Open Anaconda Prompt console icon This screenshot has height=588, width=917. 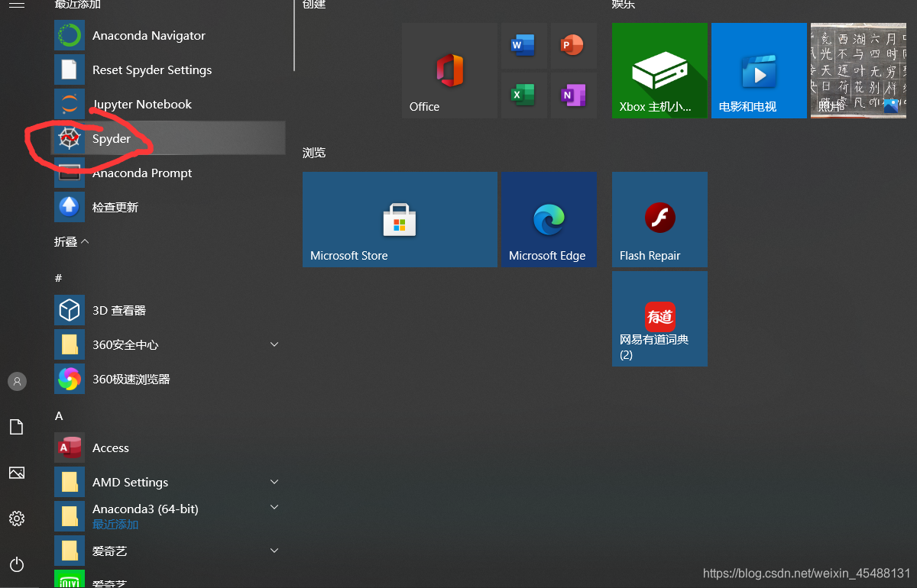[69, 173]
